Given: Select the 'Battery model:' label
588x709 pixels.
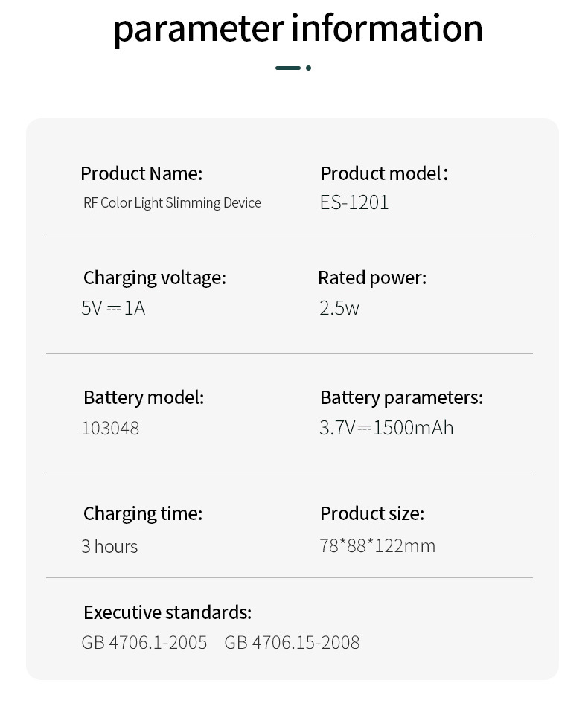Looking at the screenshot, I should coord(144,397).
